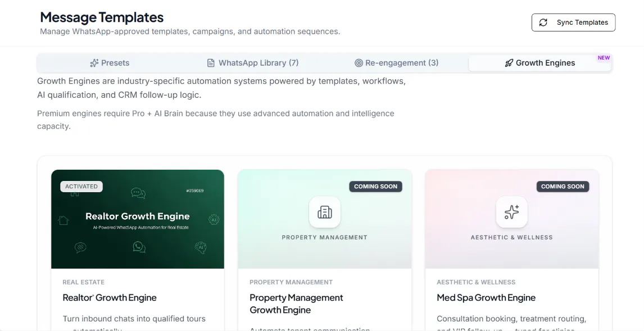Viewport: 644px width, 331px height.
Task: Click the house icon on Realtor banner
Action: coord(63,220)
